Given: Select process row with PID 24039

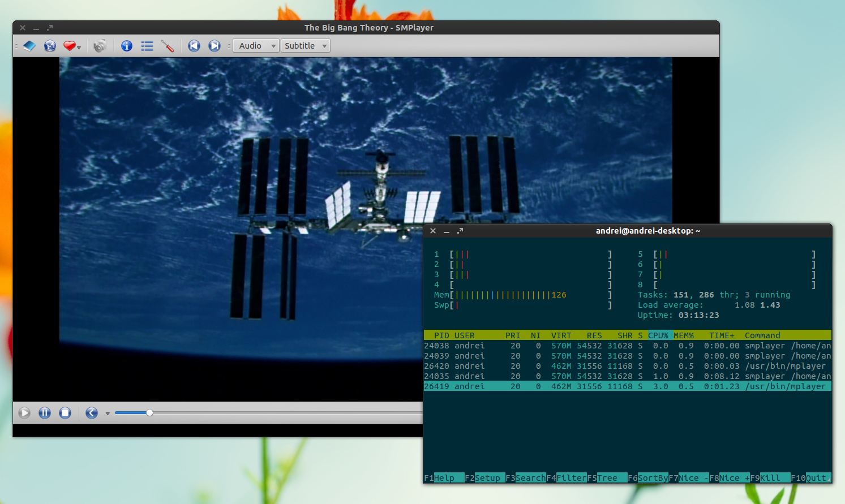Looking at the screenshot, I should [628, 356].
